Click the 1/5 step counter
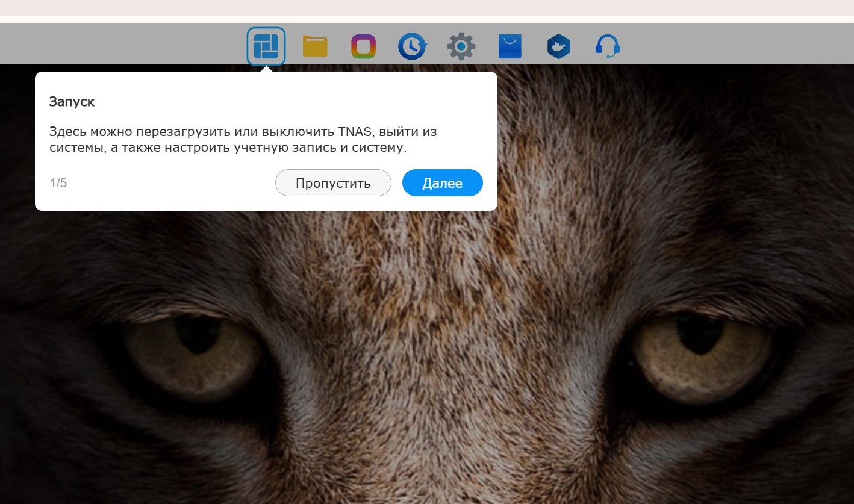Image resolution: width=854 pixels, height=504 pixels. pos(58,183)
